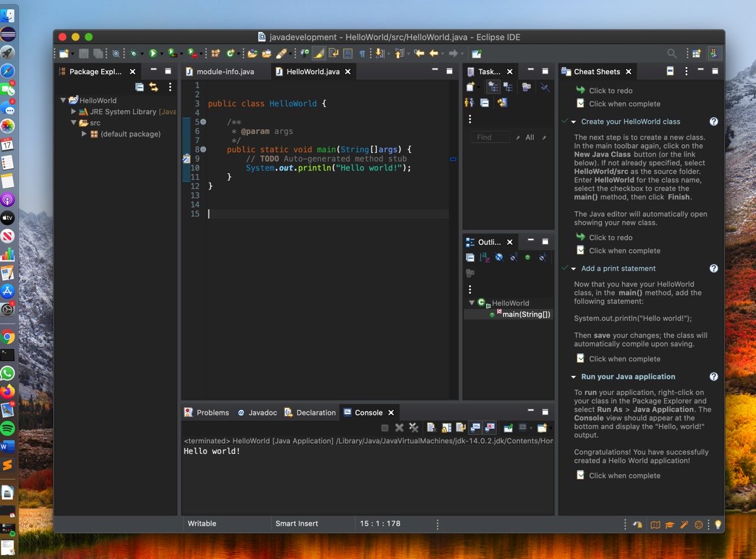Open WhatsApp from the dock
This screenshot has height=559, width=756.
(x=8, y=373)
